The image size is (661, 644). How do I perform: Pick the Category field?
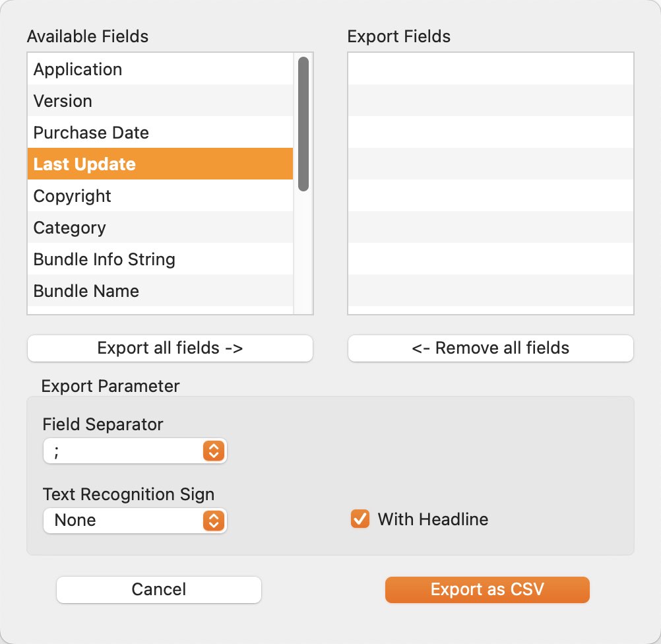160,228
